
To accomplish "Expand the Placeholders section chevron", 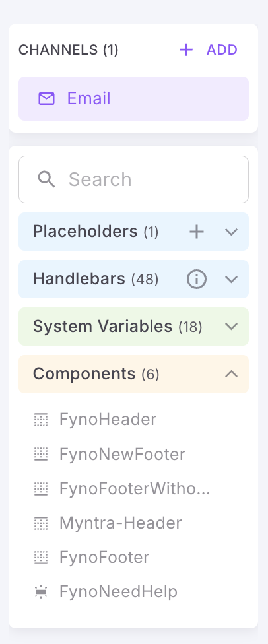I will tap(232, 232).
